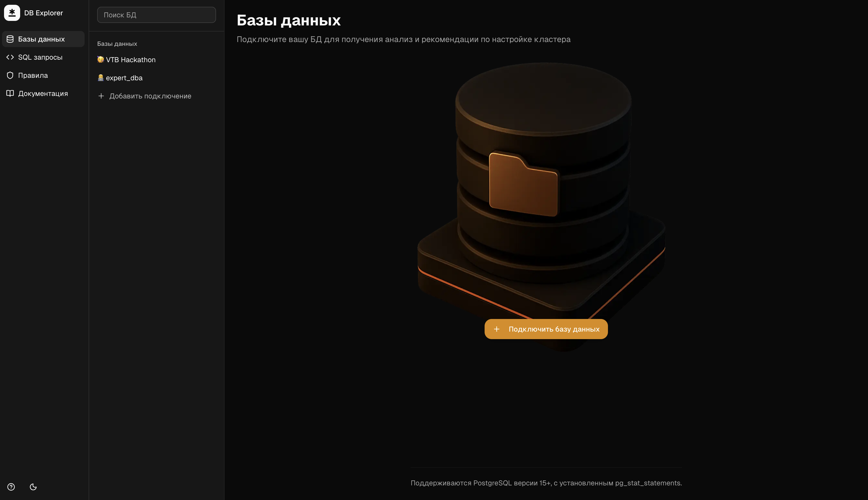
Task: Click the shield icon for Правила
Action: (x=10, y=75)
